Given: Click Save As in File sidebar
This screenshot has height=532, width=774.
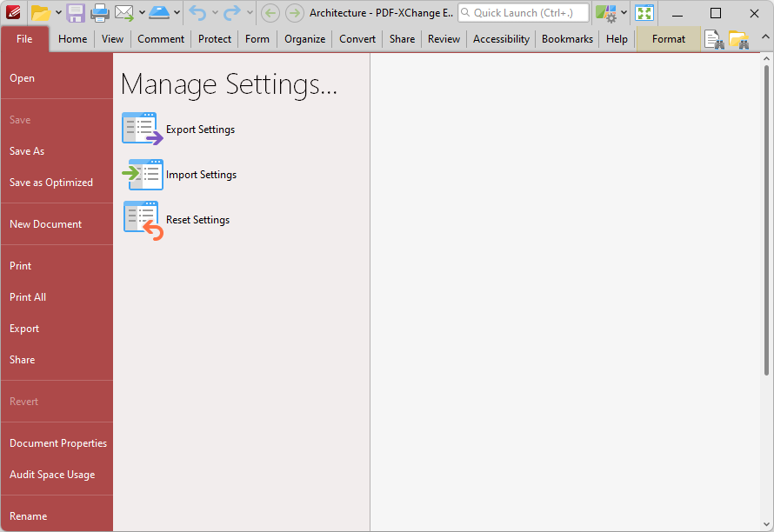Looking at the screenshot, I should [x=57, y=151].
